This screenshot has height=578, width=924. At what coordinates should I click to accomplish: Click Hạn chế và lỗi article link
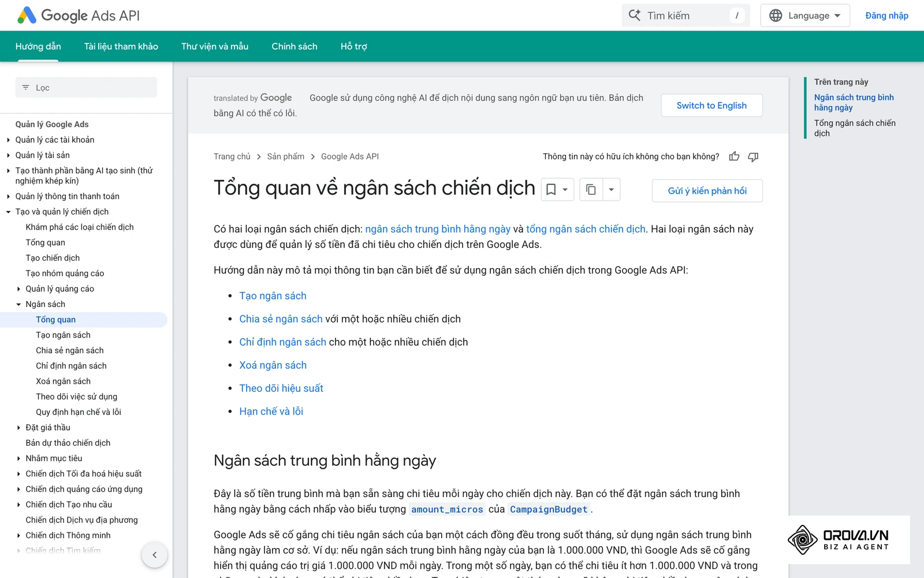click(271, 412)
